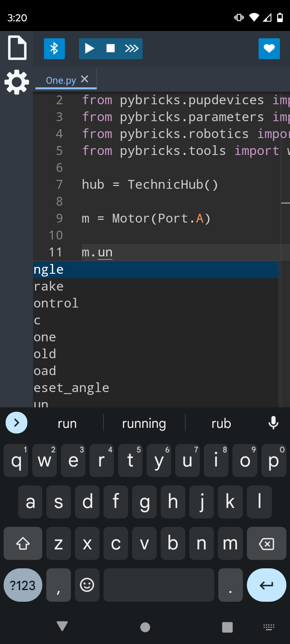Connect the hub via the Bluetooth icon

pyautogui.click(x=54, y=48)
